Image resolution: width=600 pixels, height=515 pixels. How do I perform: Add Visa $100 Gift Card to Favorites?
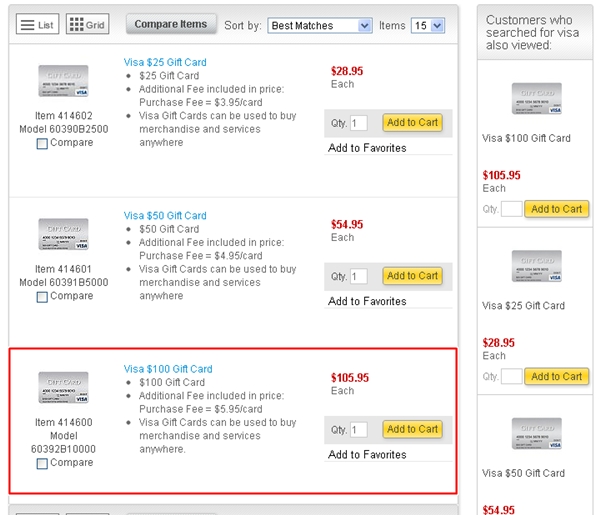[367, 455]
